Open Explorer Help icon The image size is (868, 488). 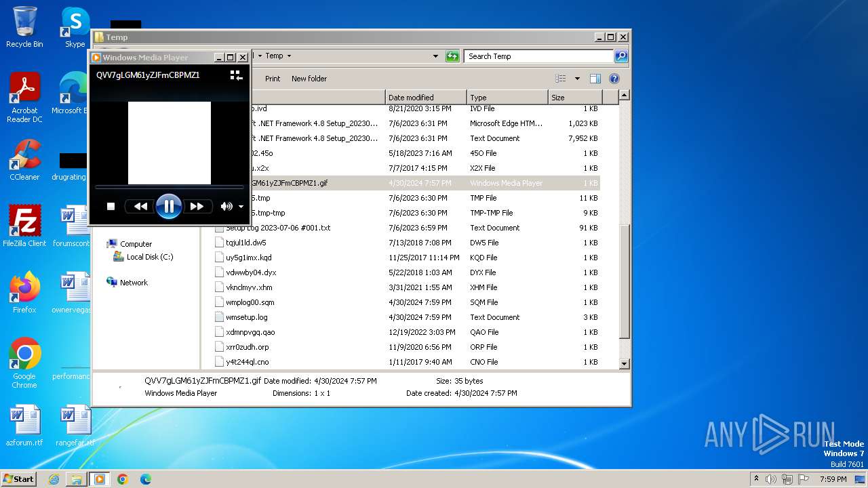[614, 79]
